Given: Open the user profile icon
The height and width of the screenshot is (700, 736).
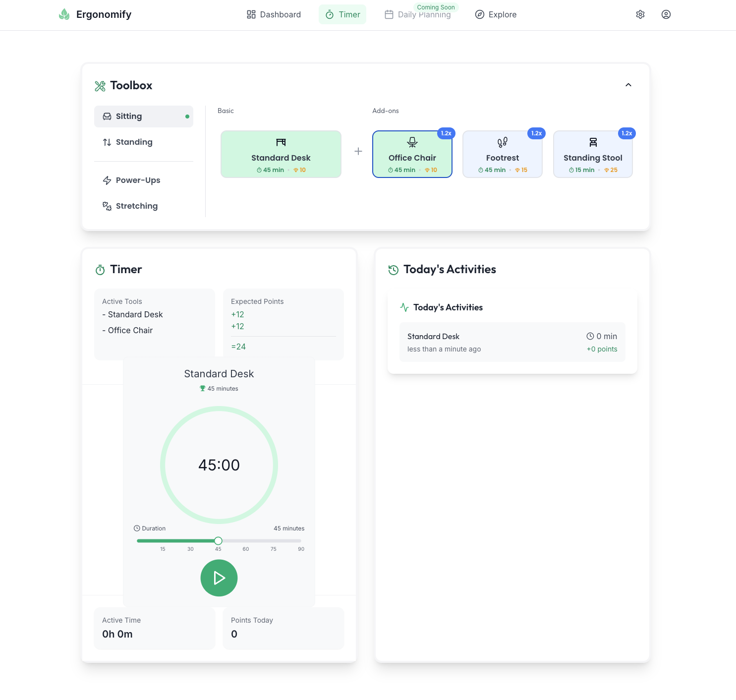Looking at the screenshot, I should 666,14.
